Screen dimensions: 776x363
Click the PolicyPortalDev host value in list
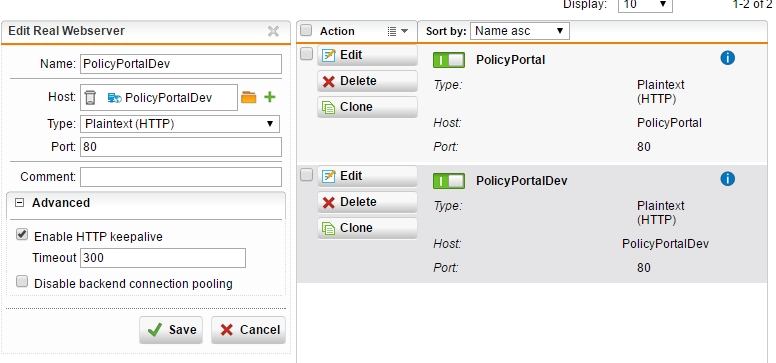coord(665,244)
